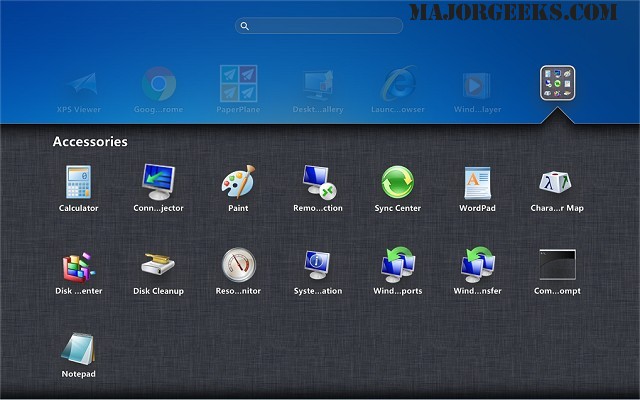
Task: Open Sync Center
Action: (398, 182)
